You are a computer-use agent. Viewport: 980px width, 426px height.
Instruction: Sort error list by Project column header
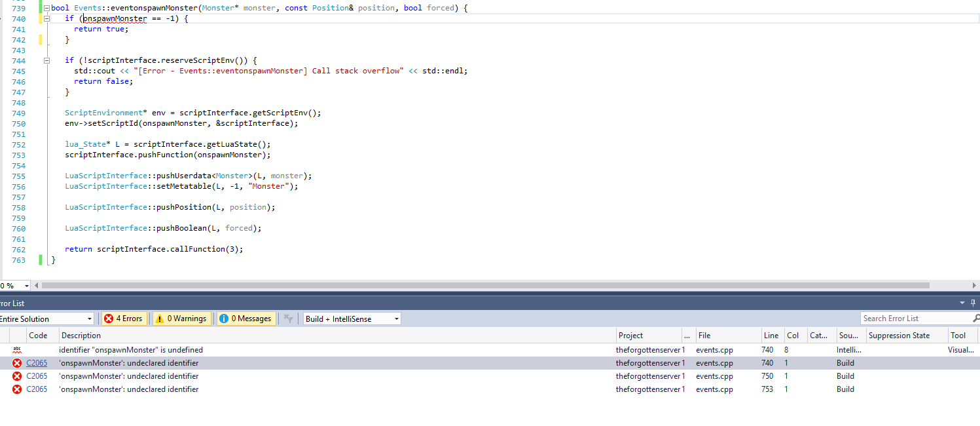pyautogui.click(x=647, y=336)
